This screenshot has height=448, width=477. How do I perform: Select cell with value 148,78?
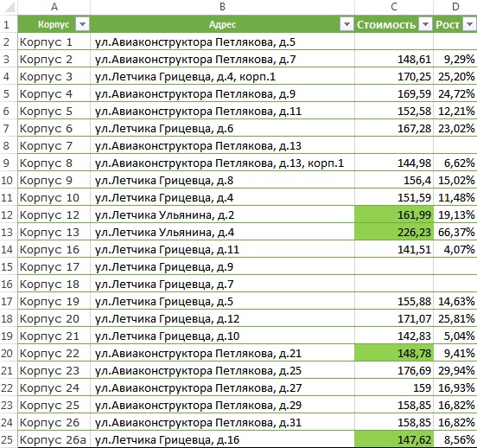[x=394, y=353]
